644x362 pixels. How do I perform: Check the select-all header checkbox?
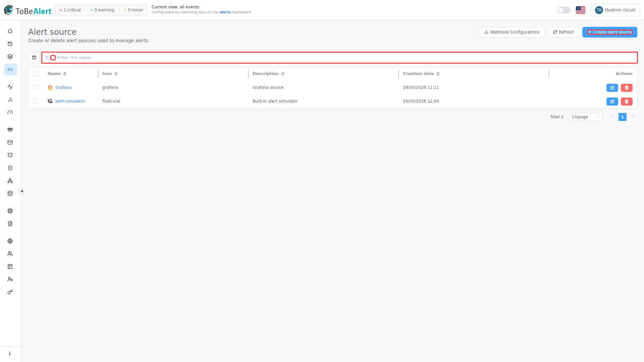[36, 74]
